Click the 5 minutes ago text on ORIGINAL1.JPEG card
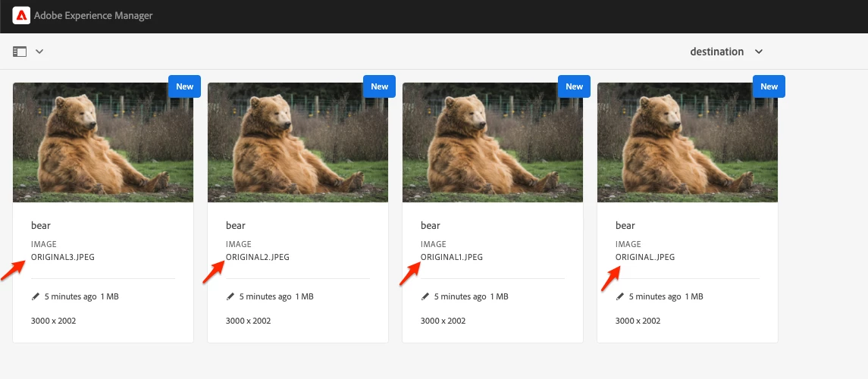Viewport: 868px width, 379px height. click(461, 296)
